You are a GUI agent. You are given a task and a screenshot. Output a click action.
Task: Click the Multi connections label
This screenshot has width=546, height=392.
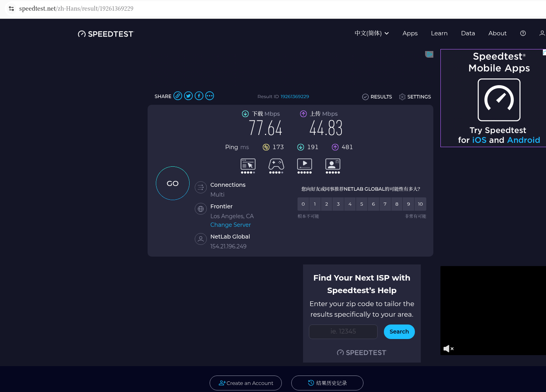(217, 195)
